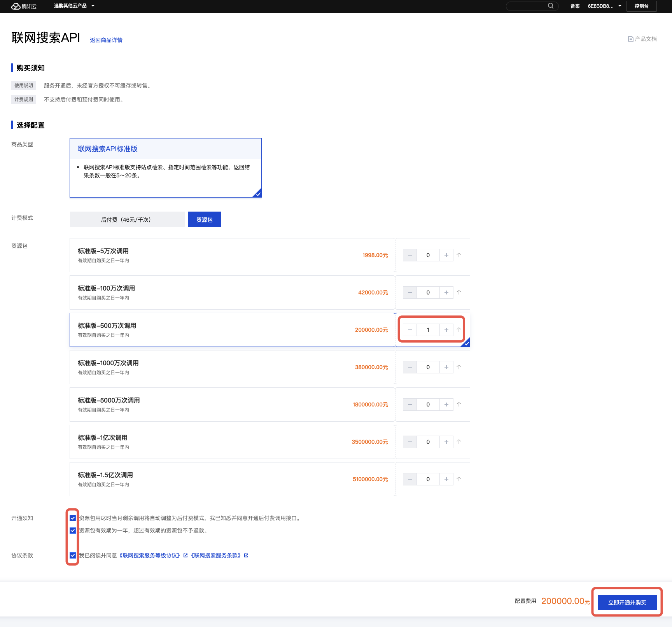Increase quantity for 标准版-5000万次调用
The width and height of the screenshot is (672, 627).
click(x=446, y=405)
